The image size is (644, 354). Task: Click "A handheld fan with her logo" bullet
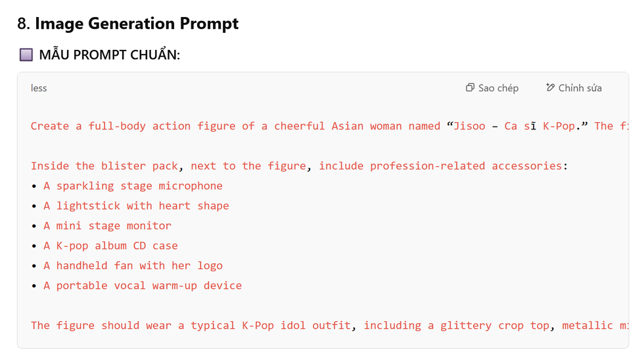133,265
